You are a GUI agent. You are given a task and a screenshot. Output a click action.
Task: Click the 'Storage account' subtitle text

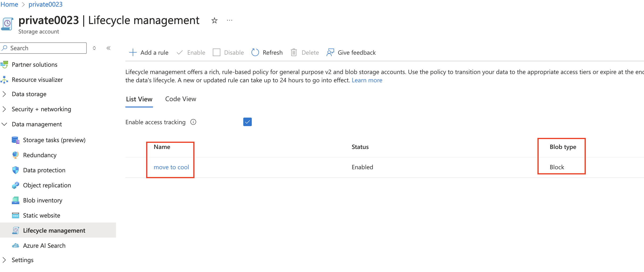click(x=38, y=32)
